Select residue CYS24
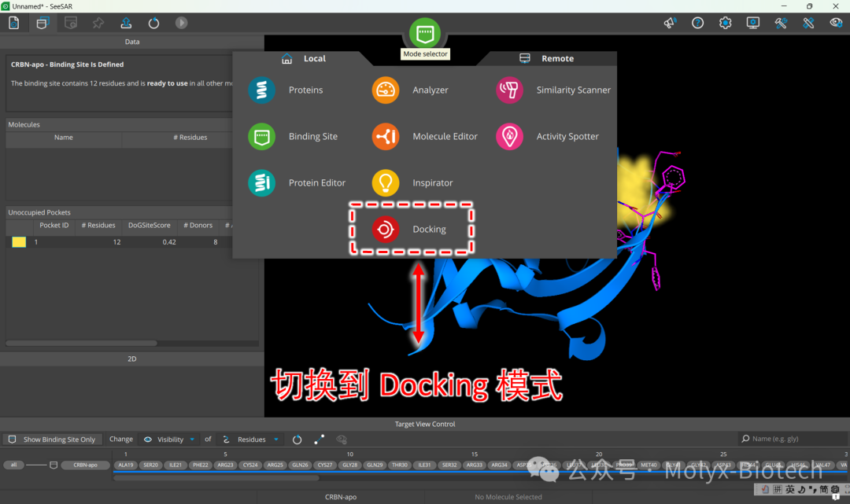The width and height of the screenshot is (850, 504). 250,465
